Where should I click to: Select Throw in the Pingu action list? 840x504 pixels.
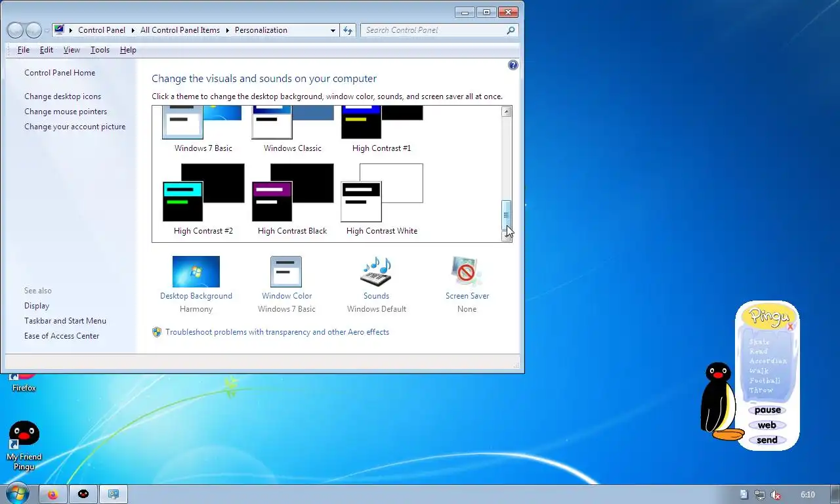click(x=761, y=390)
